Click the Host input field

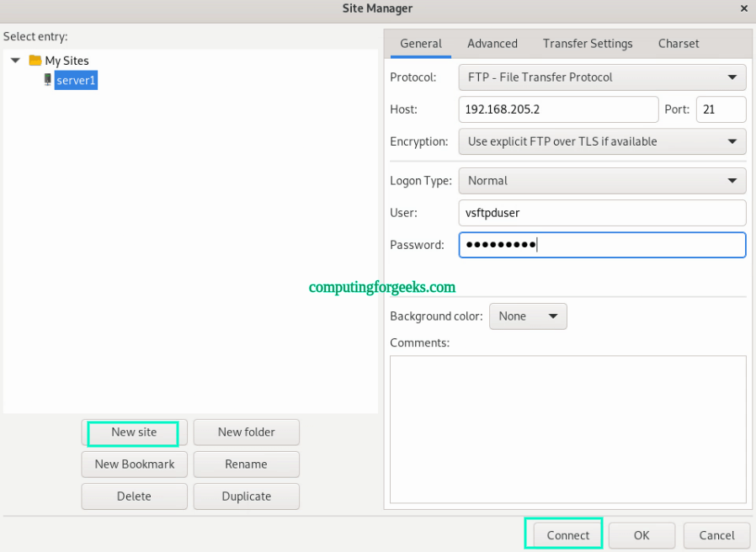coord(558,109)
